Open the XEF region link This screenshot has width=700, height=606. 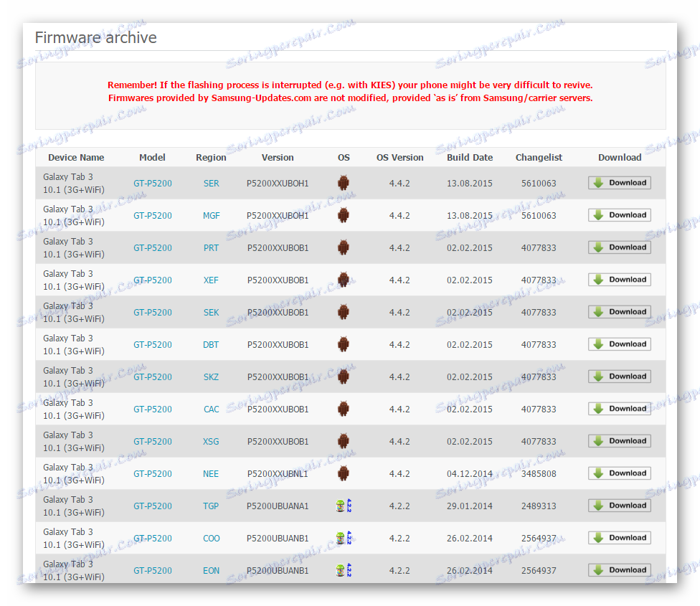(211, 280)
